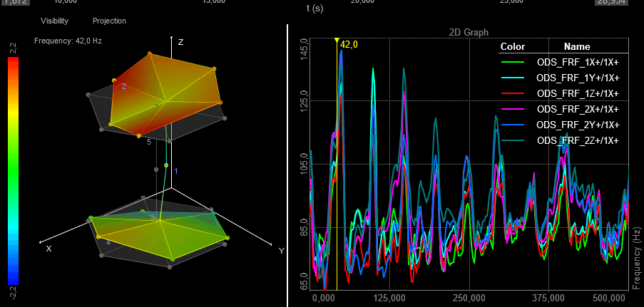Select legend entry ODS_FRF_2Y+/1X+
This screenshot has height=307, width=644.
pyautogui.click(x=578, y=125)
